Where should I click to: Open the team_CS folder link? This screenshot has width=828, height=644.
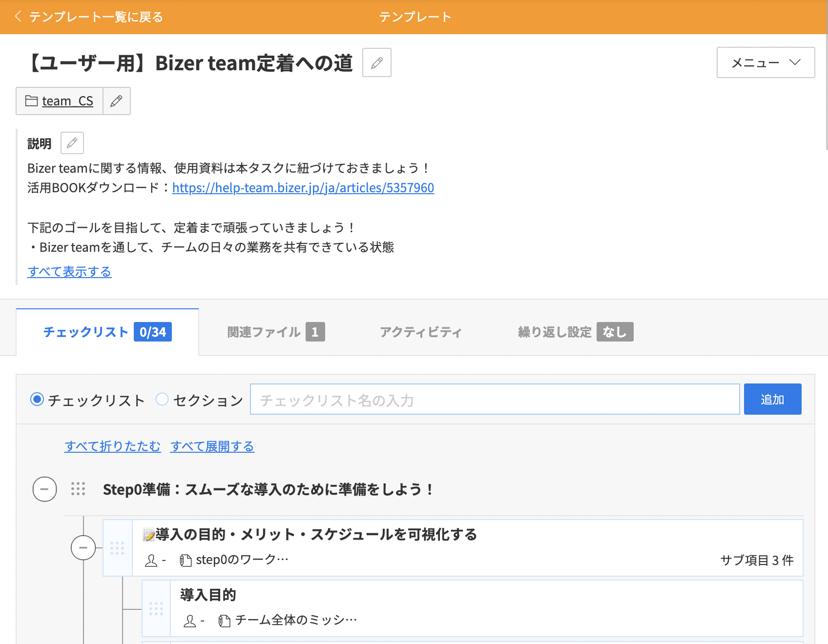pyautogui.click(x=67, y=101)
